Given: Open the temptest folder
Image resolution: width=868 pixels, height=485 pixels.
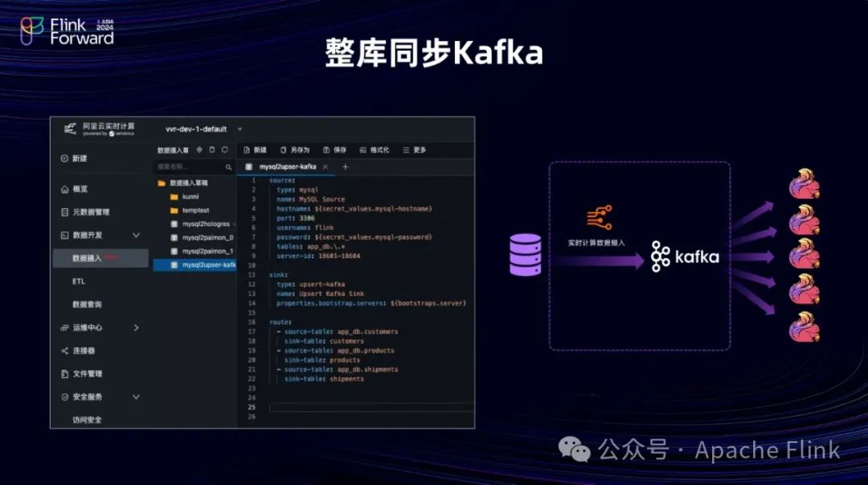Looking at the screenshot, I should click(x=195, y=211).
